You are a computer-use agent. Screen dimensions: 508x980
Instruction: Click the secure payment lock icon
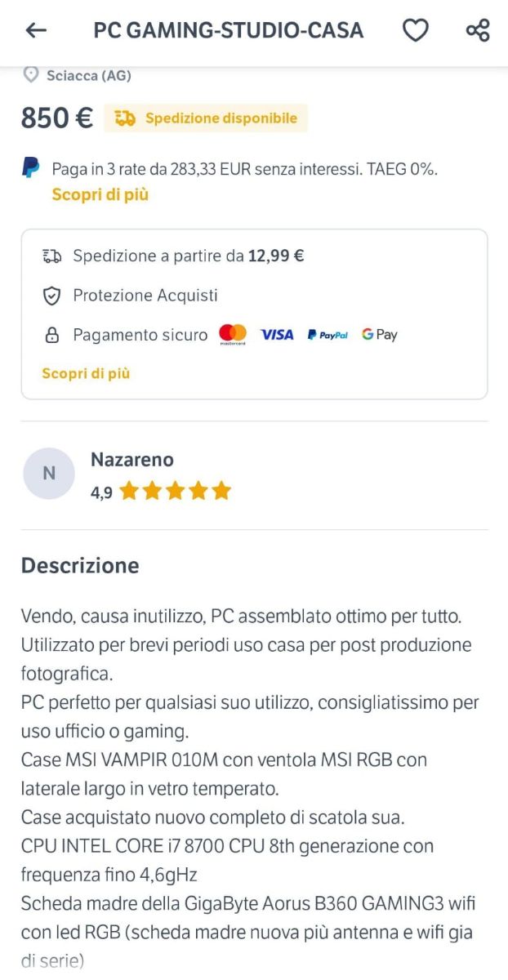pos(51,335)
